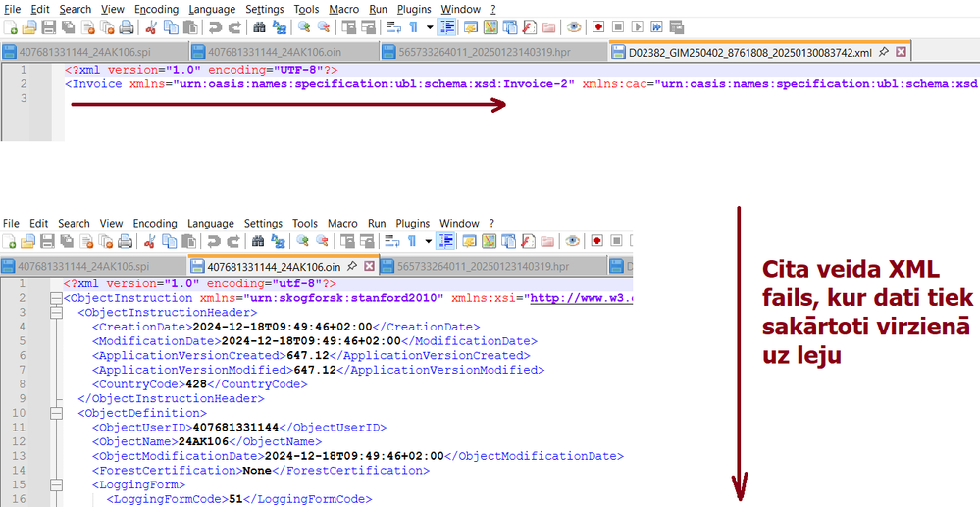Screen dimensions: 980x507
Task: Collapse ObjectDefinition fold on line 10
Action: [56, 413]
